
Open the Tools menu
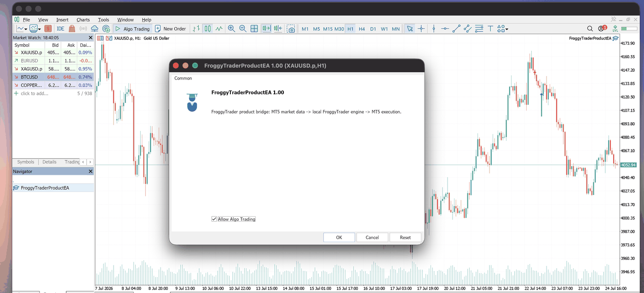[x=103, y=20]
